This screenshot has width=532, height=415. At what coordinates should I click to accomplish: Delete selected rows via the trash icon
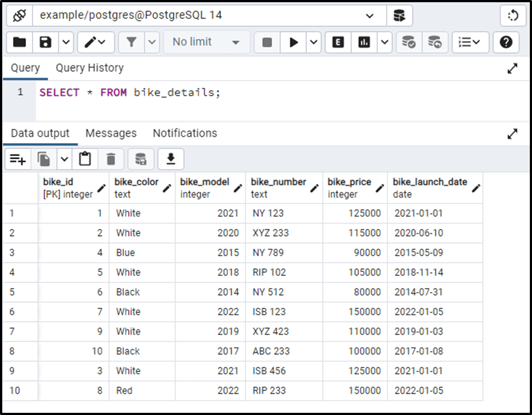111,159
